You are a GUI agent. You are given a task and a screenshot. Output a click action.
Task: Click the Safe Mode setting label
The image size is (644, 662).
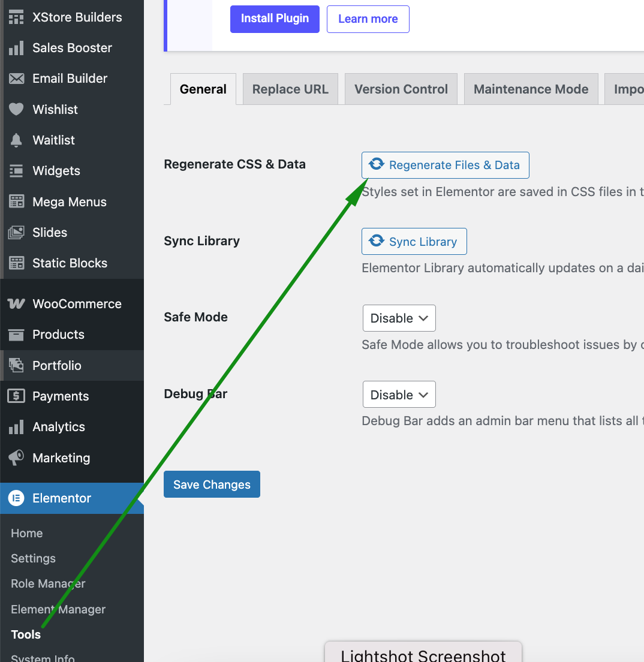click(196, 317)
